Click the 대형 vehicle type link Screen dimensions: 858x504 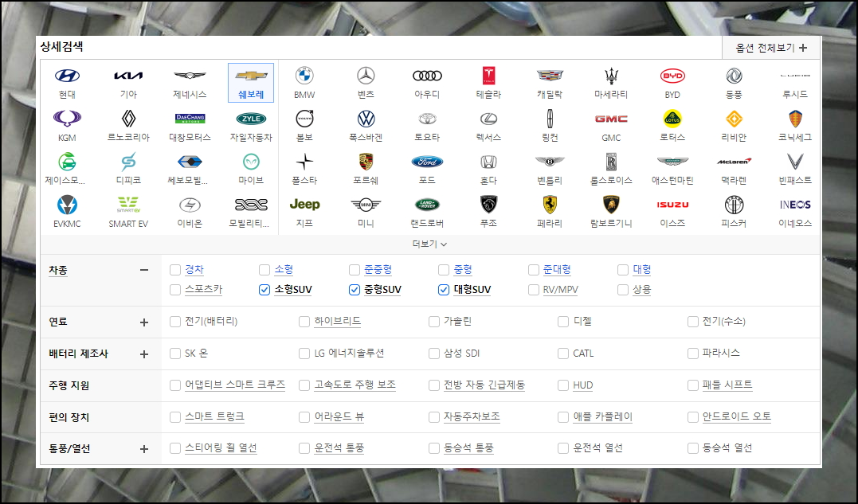(642, 269)
